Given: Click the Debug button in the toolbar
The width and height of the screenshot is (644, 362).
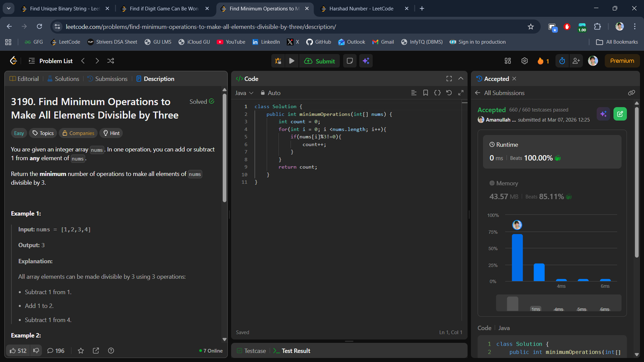Looking at the screenshot, I should [x=278, y=61].
